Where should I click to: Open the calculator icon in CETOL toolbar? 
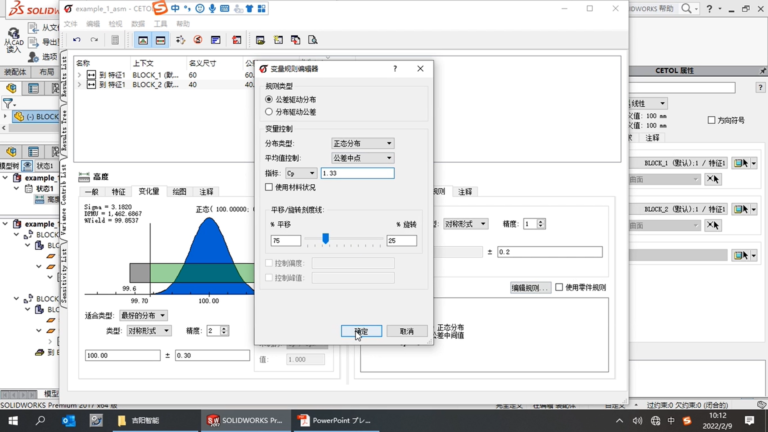click(x=115, y=40)
